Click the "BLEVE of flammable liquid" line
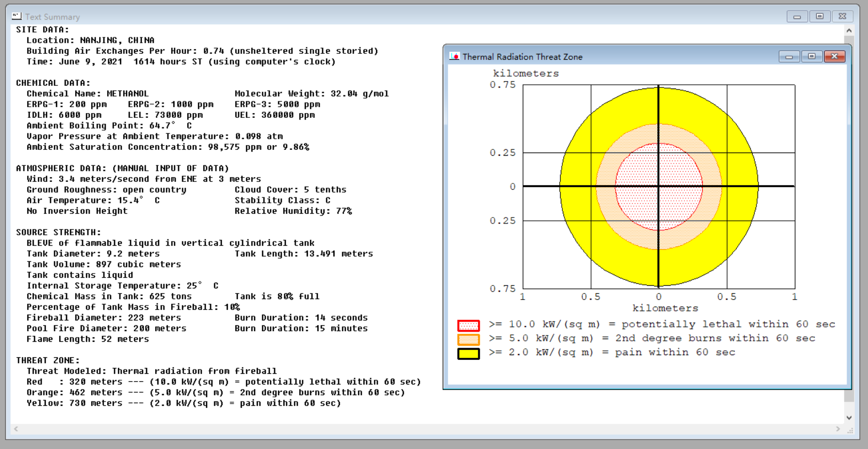 pos(171,243)
